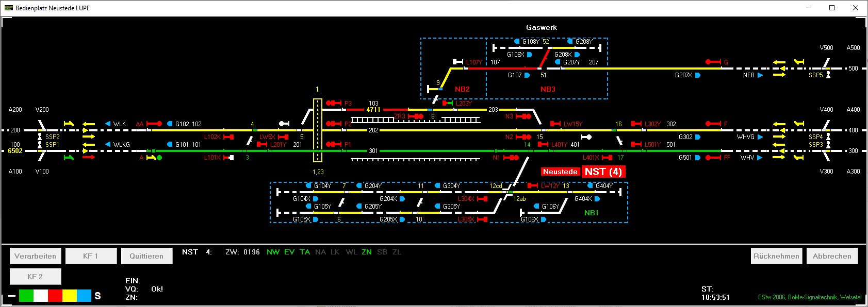Toggle the NW status indicator
The height and width of the screenshot is (307, 868).
tap(273, 252)
